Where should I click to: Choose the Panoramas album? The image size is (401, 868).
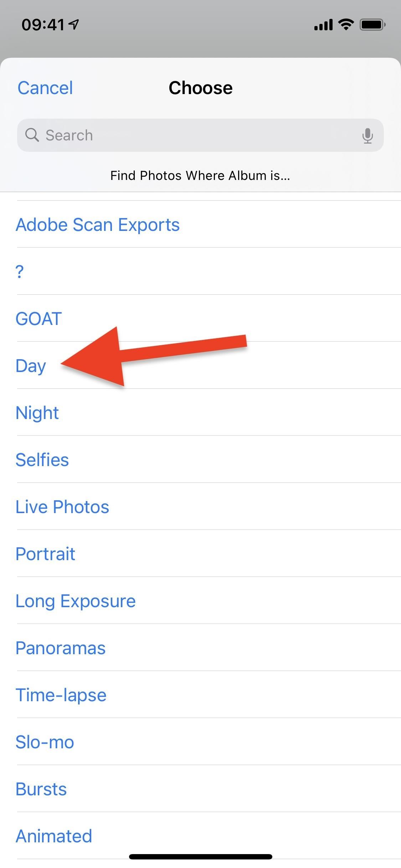[200, 648]
